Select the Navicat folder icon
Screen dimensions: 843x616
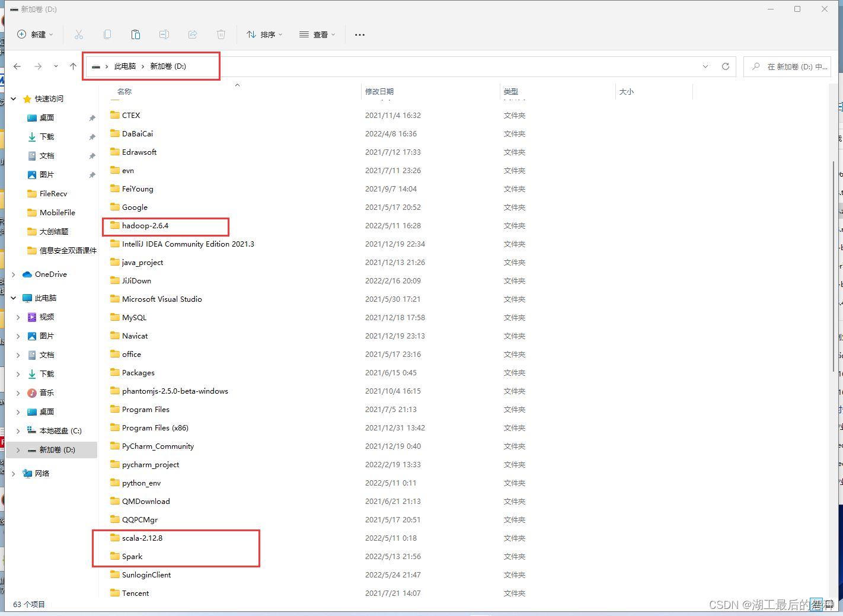click(x=115, y=336)
